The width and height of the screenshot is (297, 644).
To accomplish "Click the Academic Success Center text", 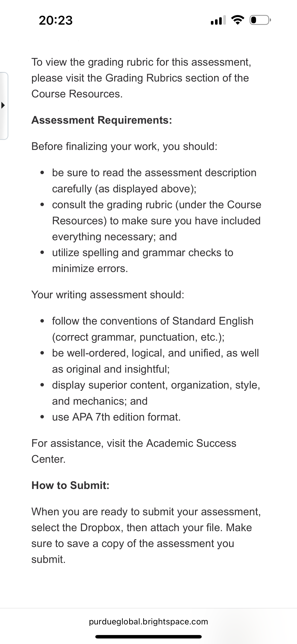I will click(134, 451).
